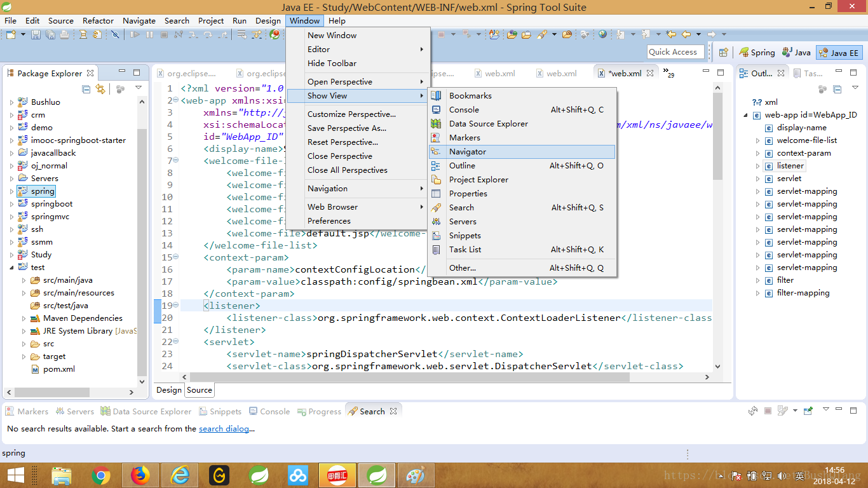Viewport: 868px width, 488px height.
Task: Choose Other... in Show View submenu
Action: pos(522,268)
